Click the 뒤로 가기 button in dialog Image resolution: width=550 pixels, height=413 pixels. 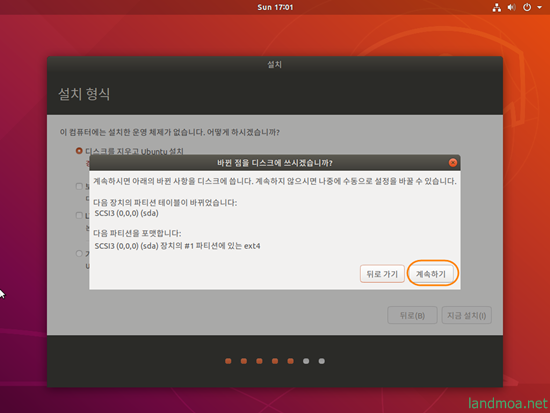(x=382, y=274)
